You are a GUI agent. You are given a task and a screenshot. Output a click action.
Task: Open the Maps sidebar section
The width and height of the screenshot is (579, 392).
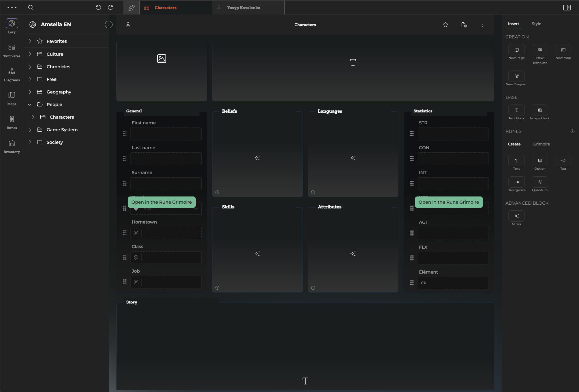(x=12, y=99)
